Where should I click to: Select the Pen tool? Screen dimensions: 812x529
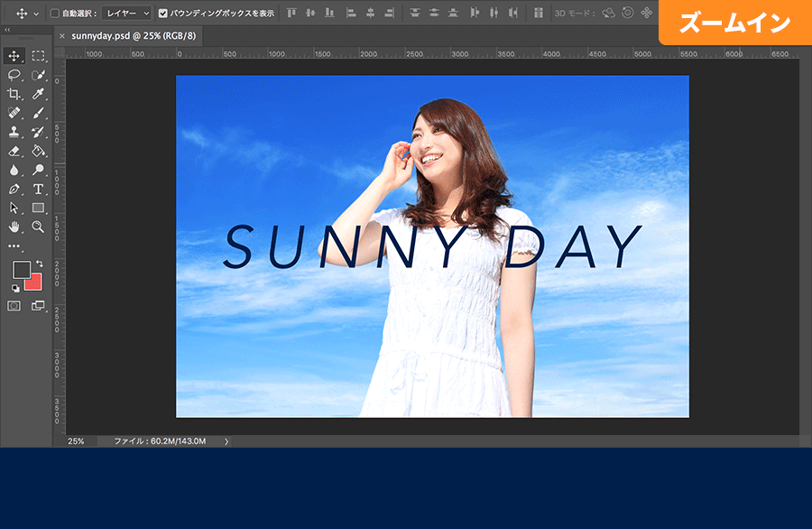[x=14, y=189]
